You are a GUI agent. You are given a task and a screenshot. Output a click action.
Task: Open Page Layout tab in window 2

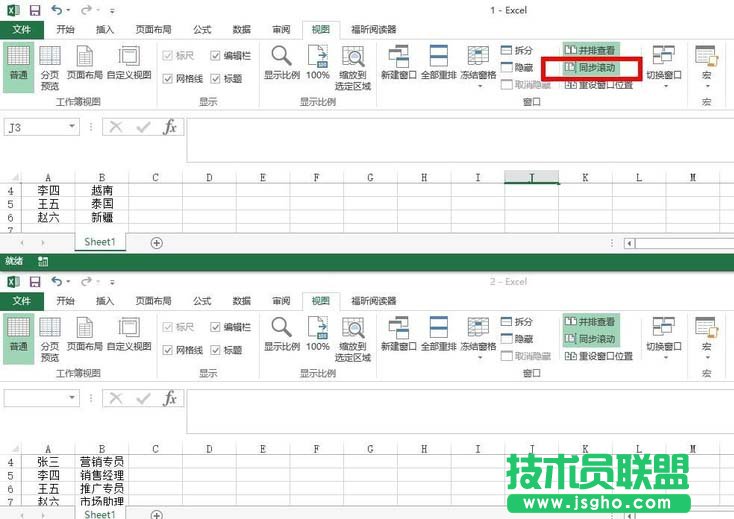click(153, 301)
